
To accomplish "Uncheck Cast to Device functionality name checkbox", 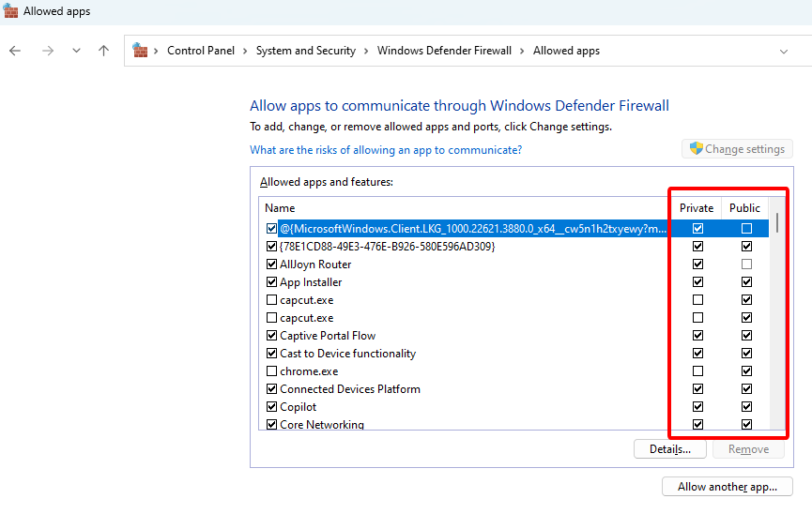I will pos(271,353).
